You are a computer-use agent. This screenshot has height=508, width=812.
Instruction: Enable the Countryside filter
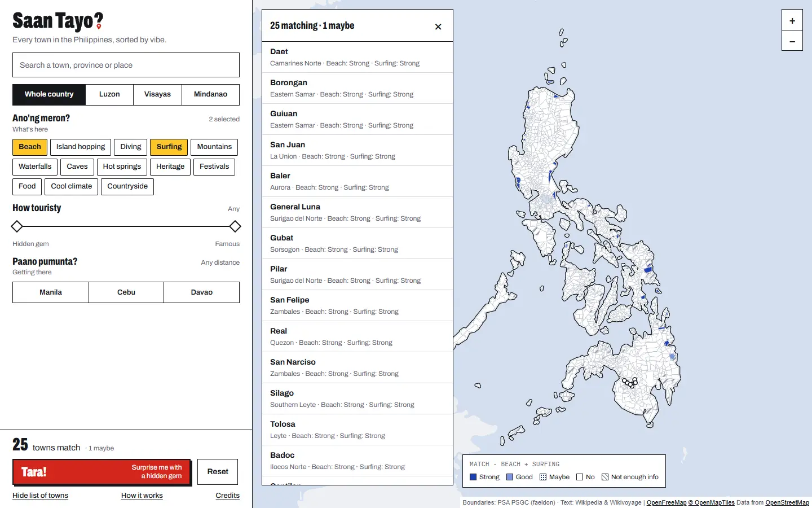[127, 186]
